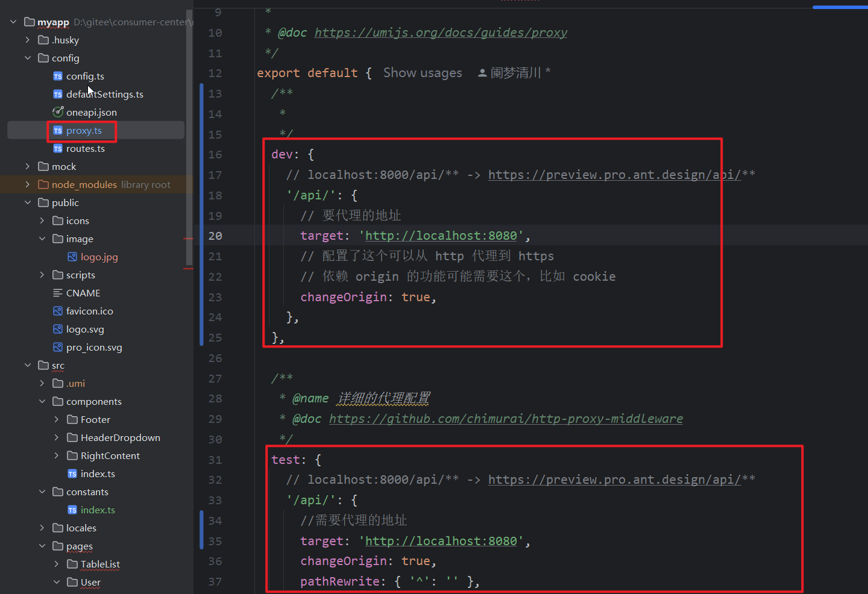Collapse the User folder
Viewport: 868px width, 594px height.
coord(57,583)
